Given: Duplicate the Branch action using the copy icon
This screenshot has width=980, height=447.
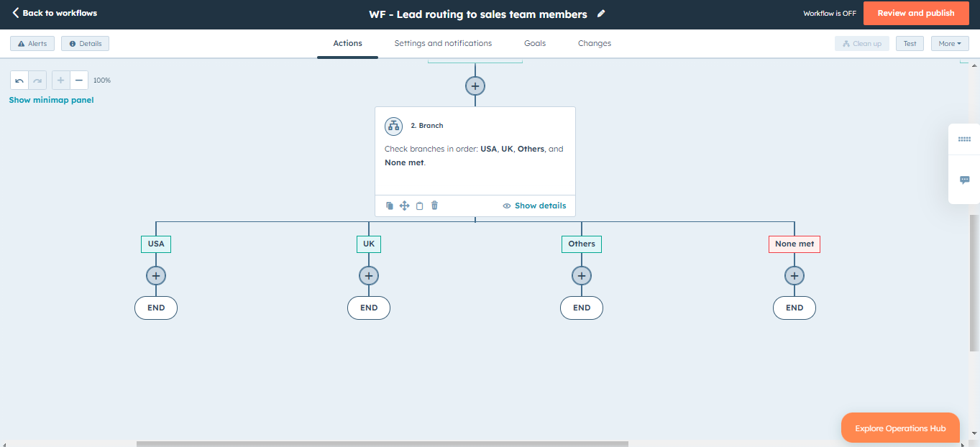Looking at the screenshot, I should (388, 205).
